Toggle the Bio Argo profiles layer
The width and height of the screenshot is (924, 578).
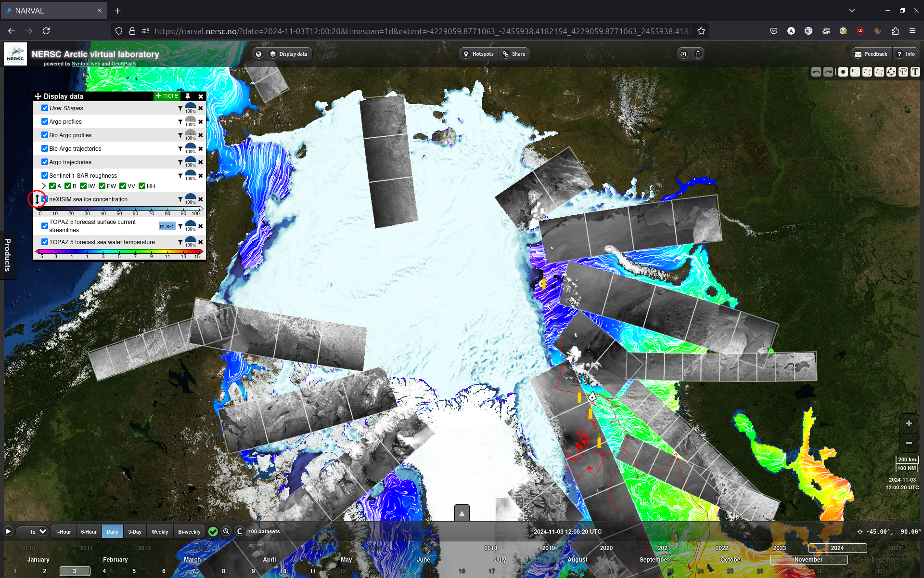[45, 135]
